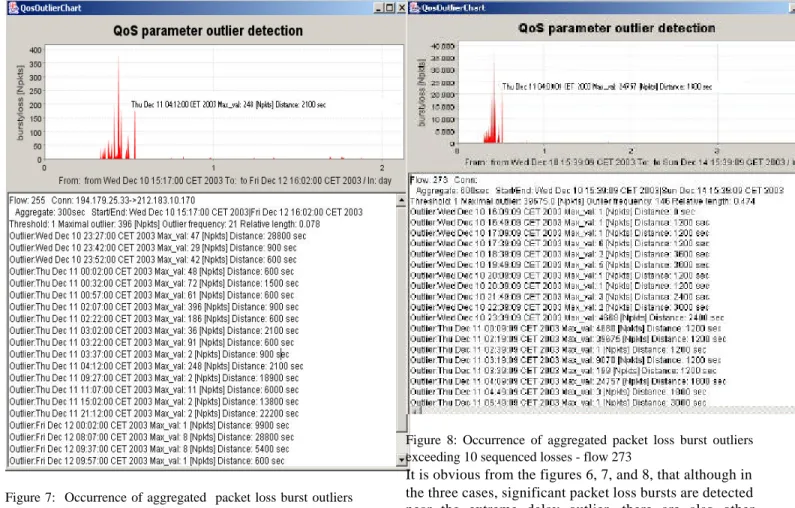Select outlier row Thu Dec 11 21:12:00 Distance: 22200 sec
This screenshot has height=508, width=795.
coord(154,413)
